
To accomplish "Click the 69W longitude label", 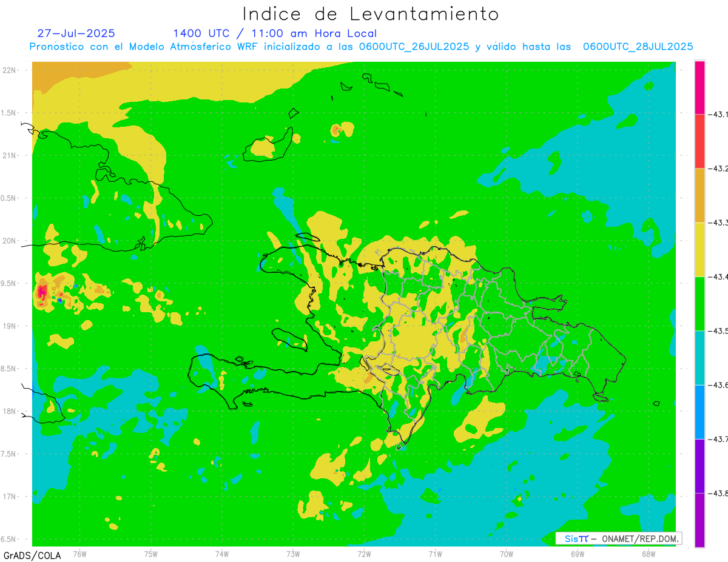I will [578, 555].
